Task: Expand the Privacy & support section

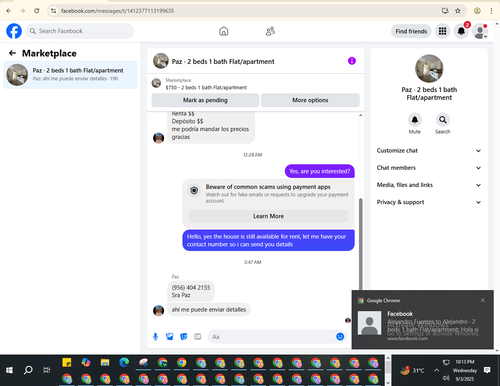Action: [429, 202]
